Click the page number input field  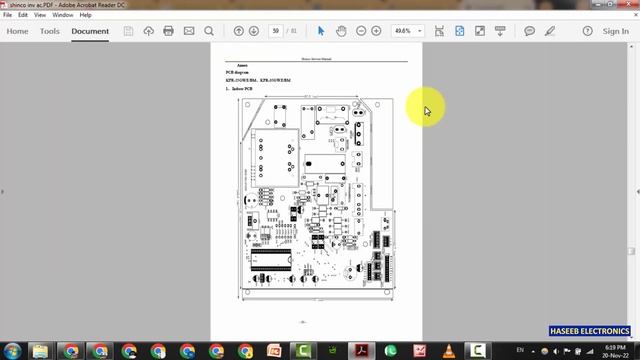pos(276,31)
